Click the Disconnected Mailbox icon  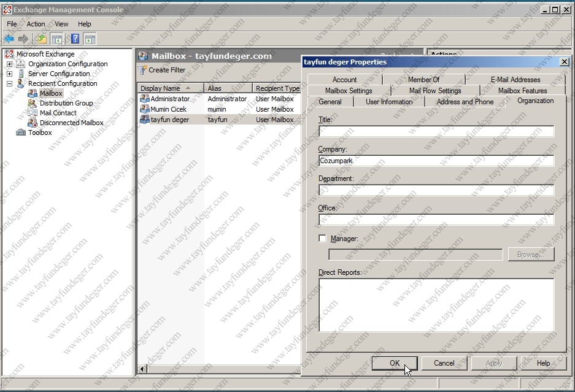pyautogui.click(x=33, y=123)
